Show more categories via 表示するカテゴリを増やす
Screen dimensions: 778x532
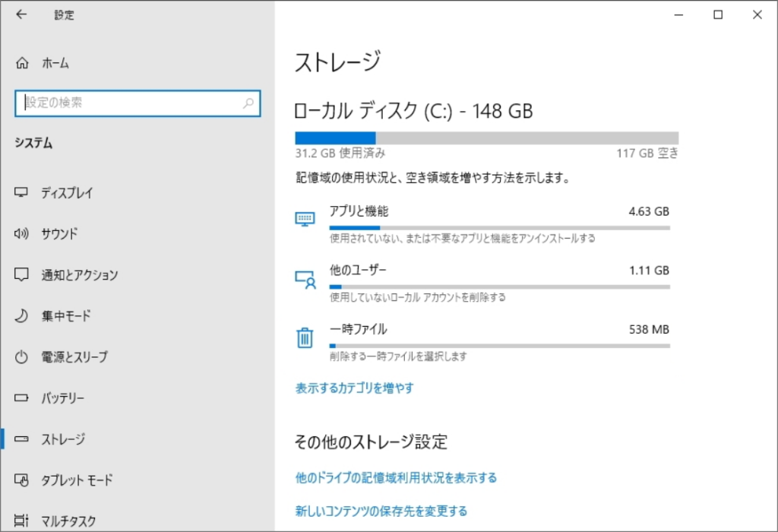(x=354, y=388)
